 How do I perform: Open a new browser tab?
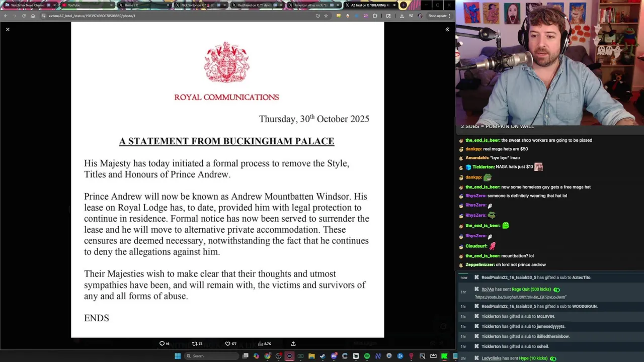[404, 5]
